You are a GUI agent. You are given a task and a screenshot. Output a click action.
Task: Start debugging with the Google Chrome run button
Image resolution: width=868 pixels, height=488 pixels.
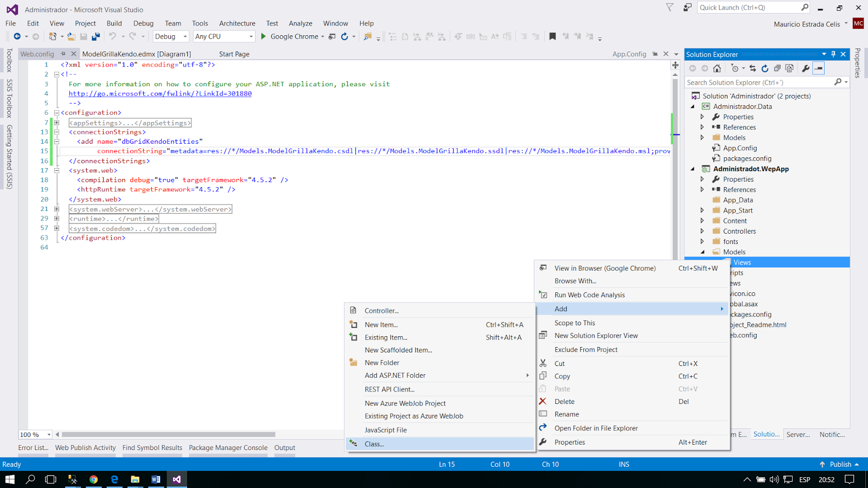coord(264,36)
